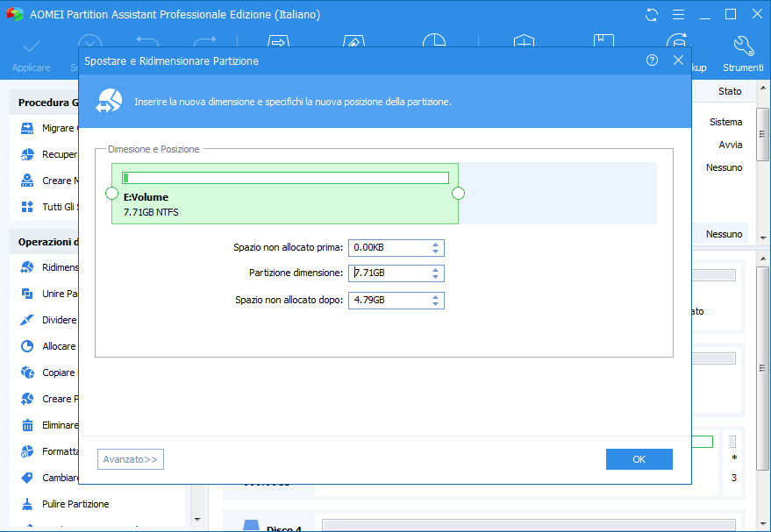Click the resize partition icon in dialog header

[x=109, y=101]
